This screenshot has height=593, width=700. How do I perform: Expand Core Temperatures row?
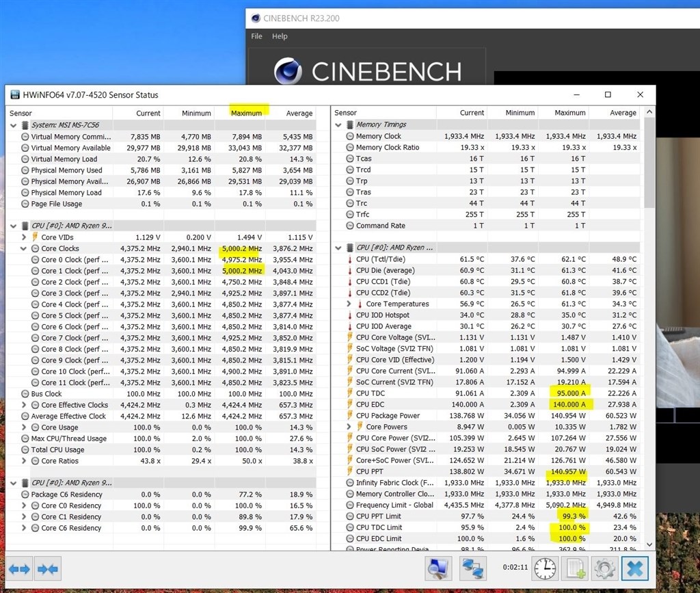349,304
